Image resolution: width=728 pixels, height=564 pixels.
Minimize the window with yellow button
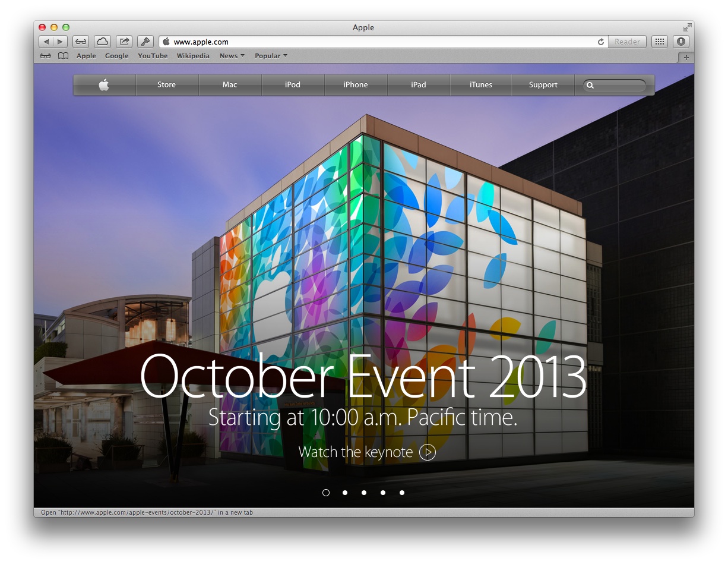tap(54, 27)
